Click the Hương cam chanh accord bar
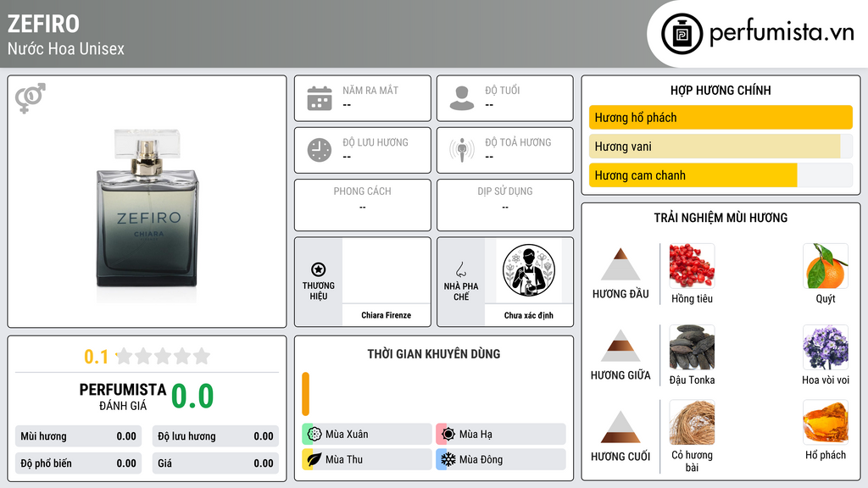 point(721,175)
